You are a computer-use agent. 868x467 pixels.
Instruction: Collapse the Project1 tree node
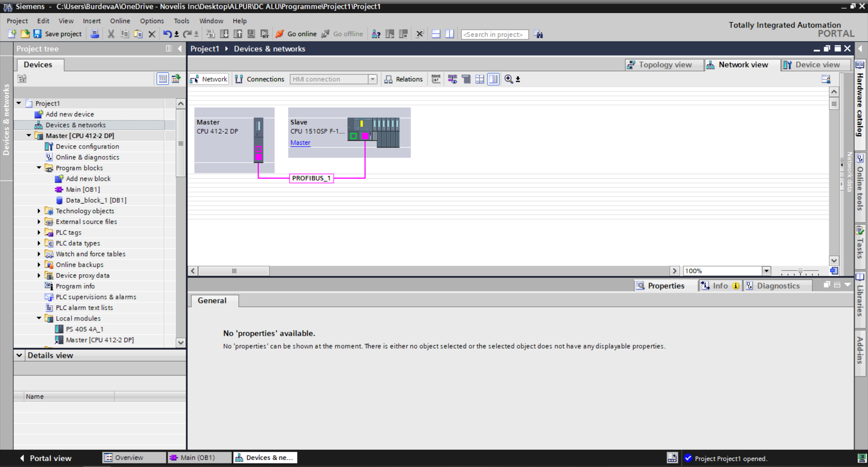(19, 103)
